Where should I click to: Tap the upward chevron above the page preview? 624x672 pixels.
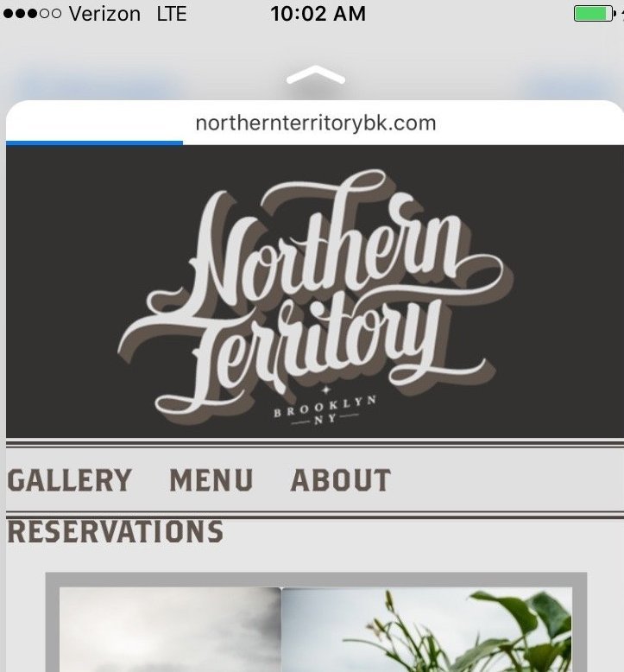click(x=316, y=74)
